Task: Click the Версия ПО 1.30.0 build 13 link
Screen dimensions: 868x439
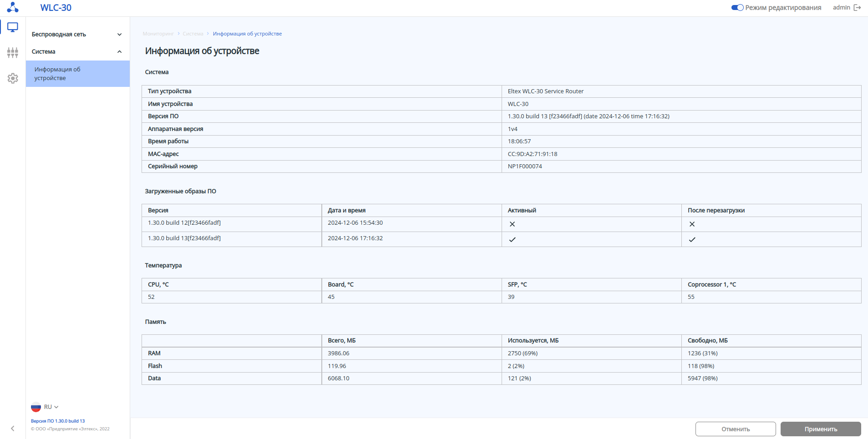Action: (x=58, y=421)
